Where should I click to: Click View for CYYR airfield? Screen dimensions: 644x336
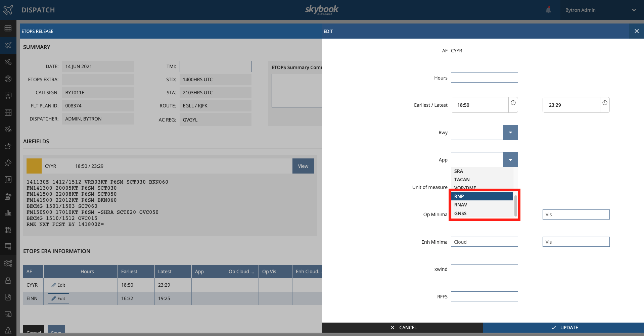(303, 166)
